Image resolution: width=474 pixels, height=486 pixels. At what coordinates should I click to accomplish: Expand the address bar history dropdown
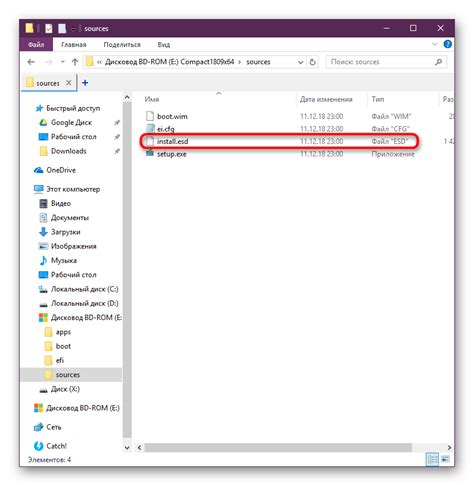(300, 62)
